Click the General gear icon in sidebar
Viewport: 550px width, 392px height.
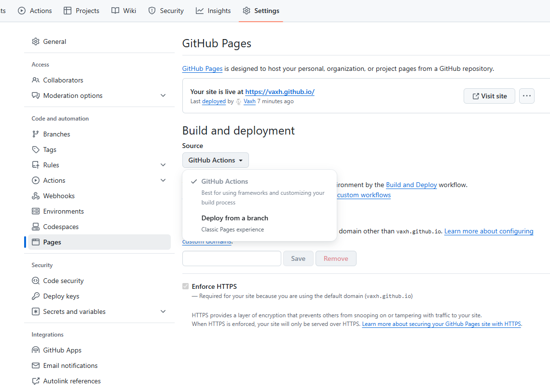click(35, 41)
